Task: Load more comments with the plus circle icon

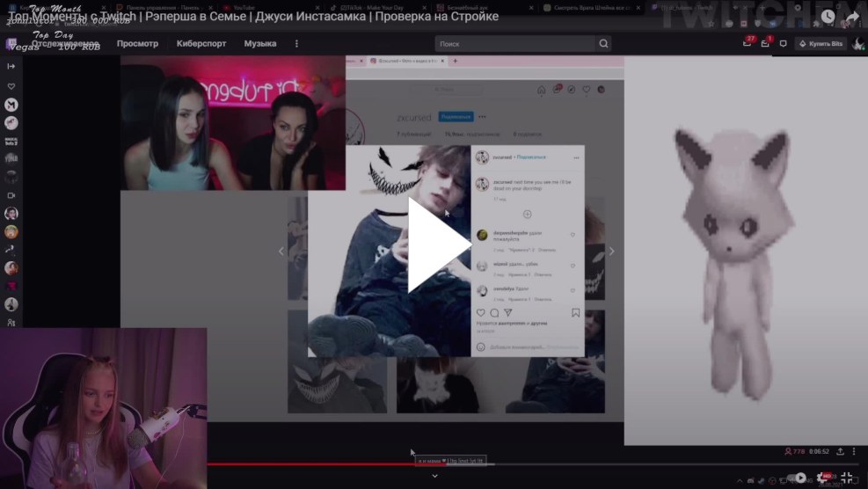Action: [x=527, y=215]
